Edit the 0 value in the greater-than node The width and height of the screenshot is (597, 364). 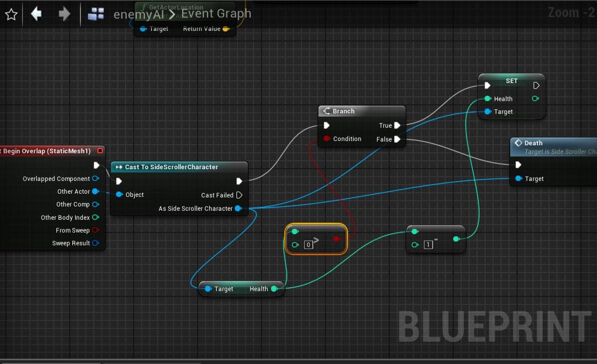tap(307, 244)
